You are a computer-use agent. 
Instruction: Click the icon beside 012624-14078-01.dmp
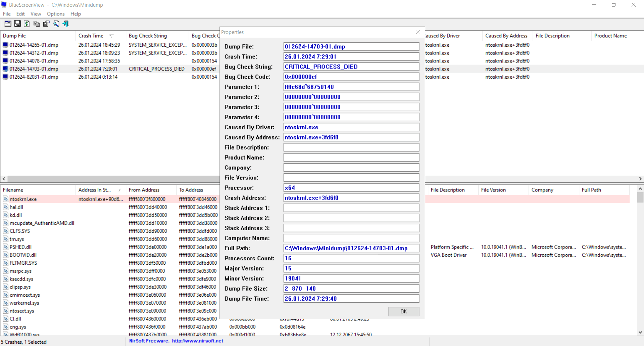(5, 61)
